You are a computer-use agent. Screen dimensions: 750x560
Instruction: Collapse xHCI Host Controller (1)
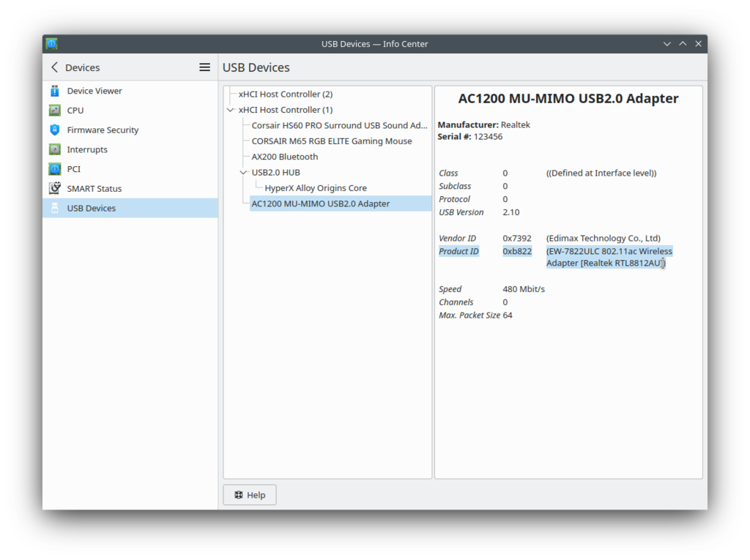coord(231,110)
